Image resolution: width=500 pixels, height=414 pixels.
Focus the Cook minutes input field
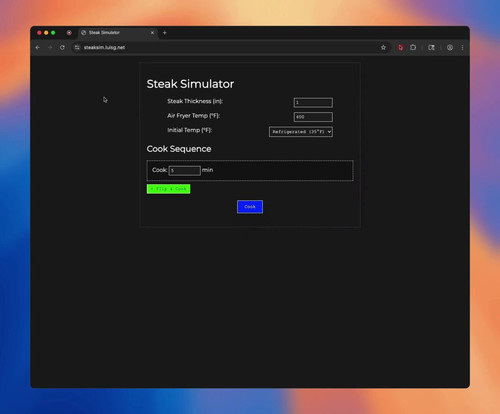[184, 171]
